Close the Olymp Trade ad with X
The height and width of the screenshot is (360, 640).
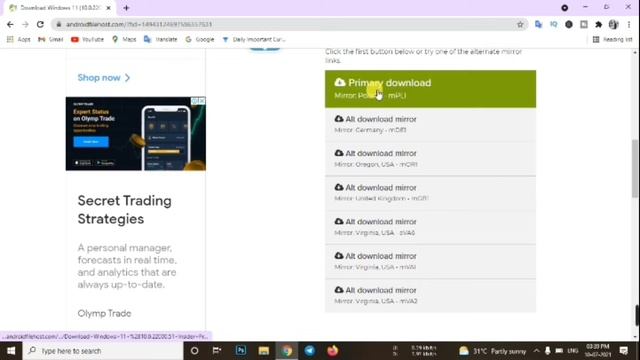click(x=202, y=100)
